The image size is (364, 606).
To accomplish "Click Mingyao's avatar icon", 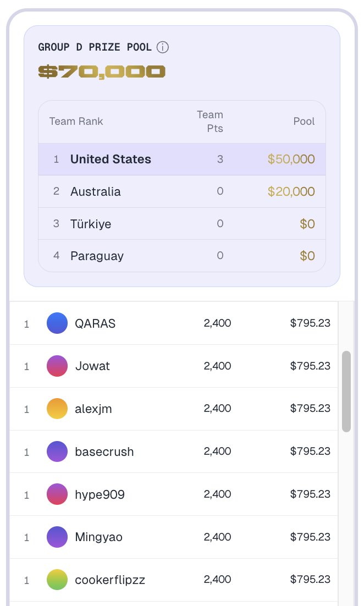I will 57,537.
